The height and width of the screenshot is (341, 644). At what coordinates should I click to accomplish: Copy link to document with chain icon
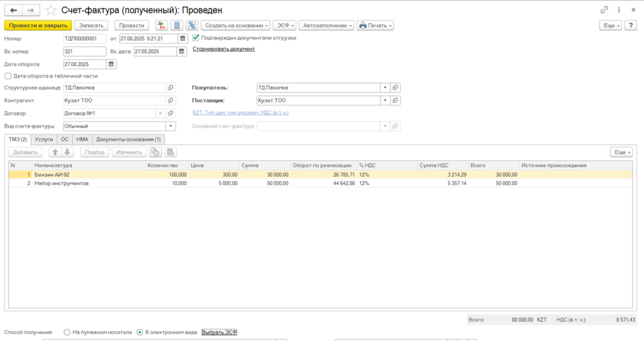coord(604,10)
